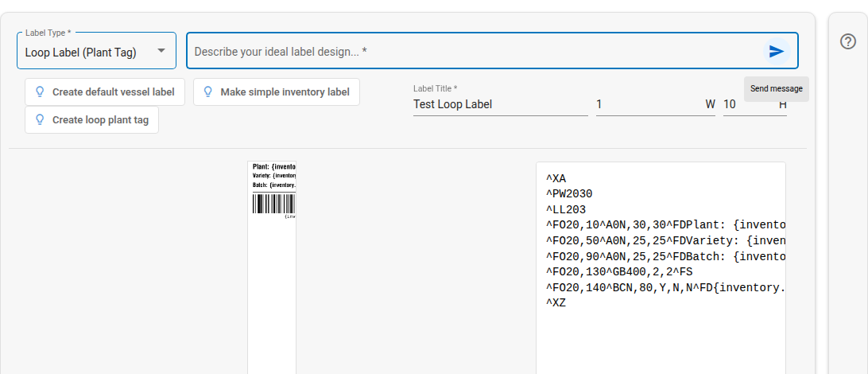Click the ^PW2030 line in the code
Screen dimensions: 868x374
tap(569, 194)
